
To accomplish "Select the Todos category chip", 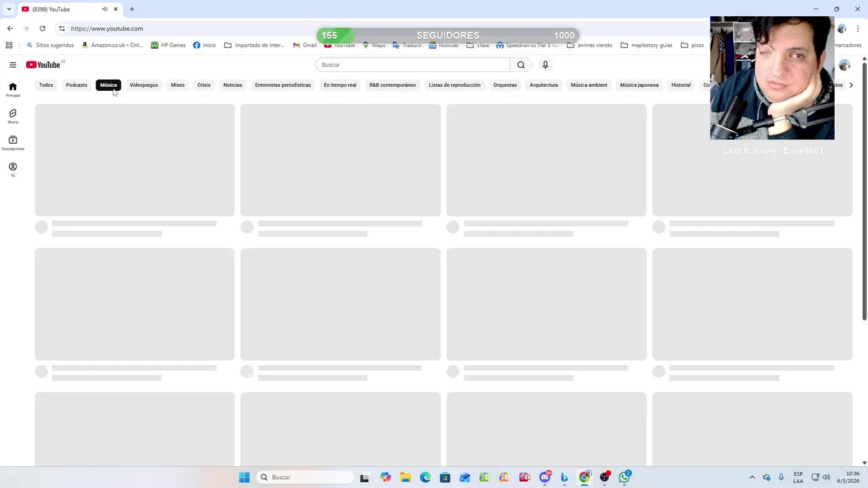I will (46, 85).
